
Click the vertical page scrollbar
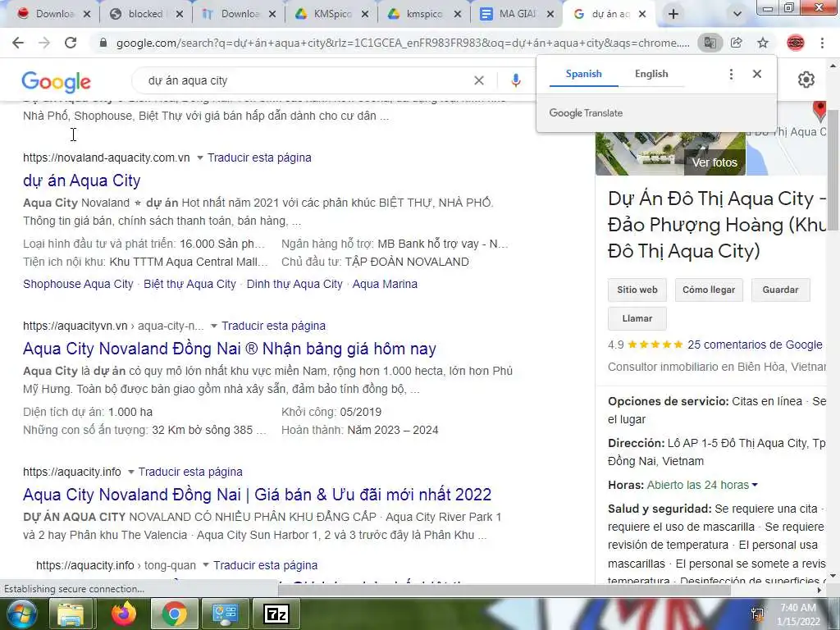click(833, 171)
